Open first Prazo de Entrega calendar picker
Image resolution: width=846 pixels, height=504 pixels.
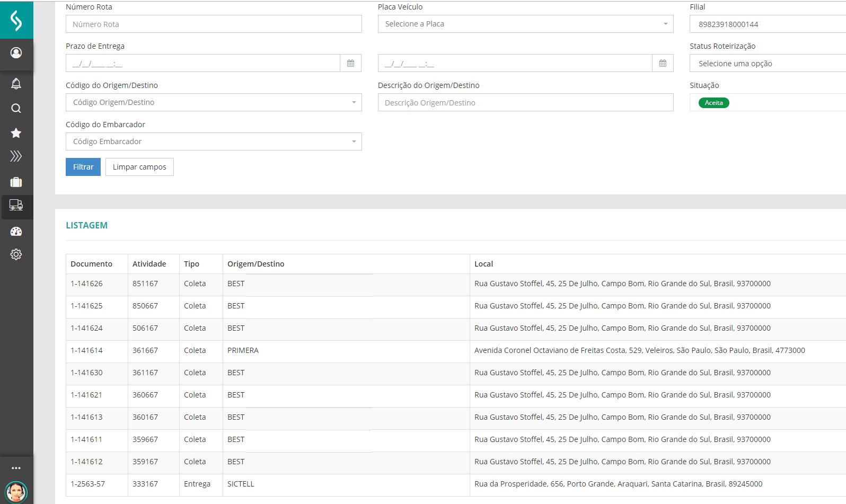pyautogui.click(x=350, y=64)
